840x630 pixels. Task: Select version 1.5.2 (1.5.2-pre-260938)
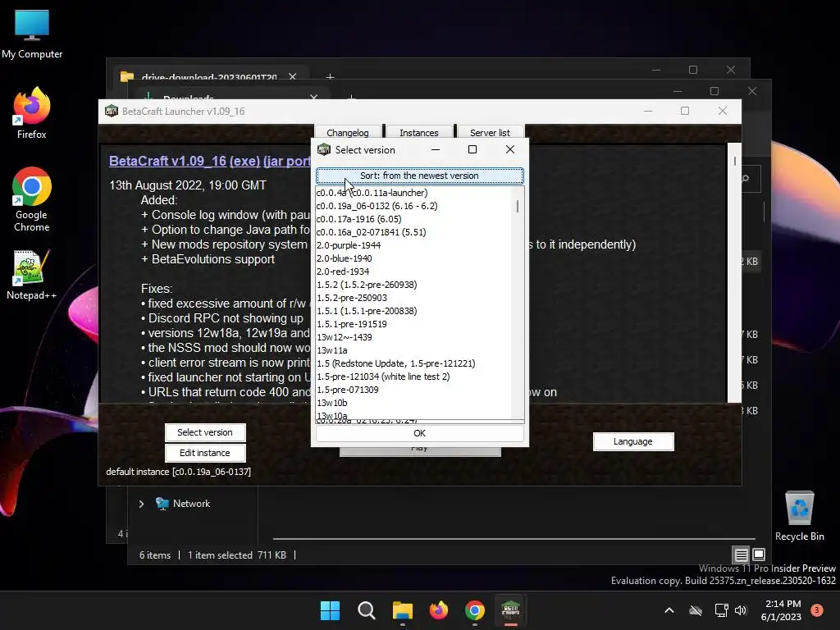pyautogui.click(x=413, y=285)
